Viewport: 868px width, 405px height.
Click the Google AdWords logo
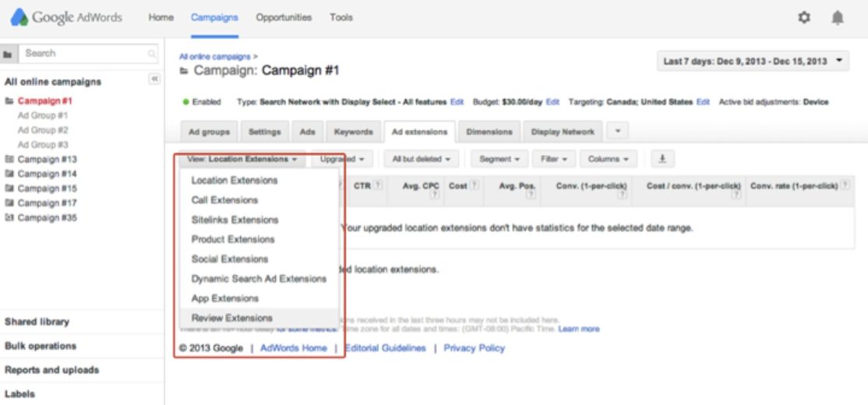pos(66,17)
